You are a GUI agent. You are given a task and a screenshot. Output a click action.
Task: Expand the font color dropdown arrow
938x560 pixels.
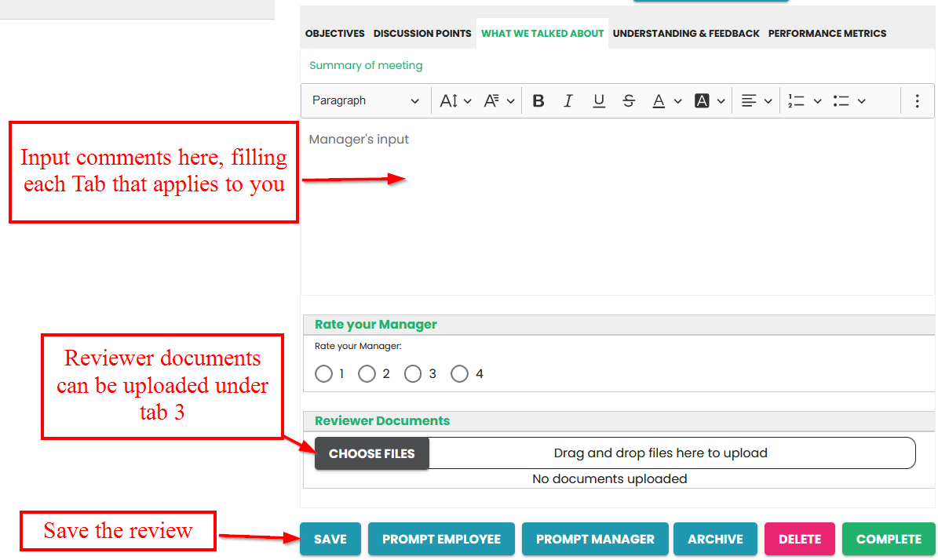pos(677,101)
